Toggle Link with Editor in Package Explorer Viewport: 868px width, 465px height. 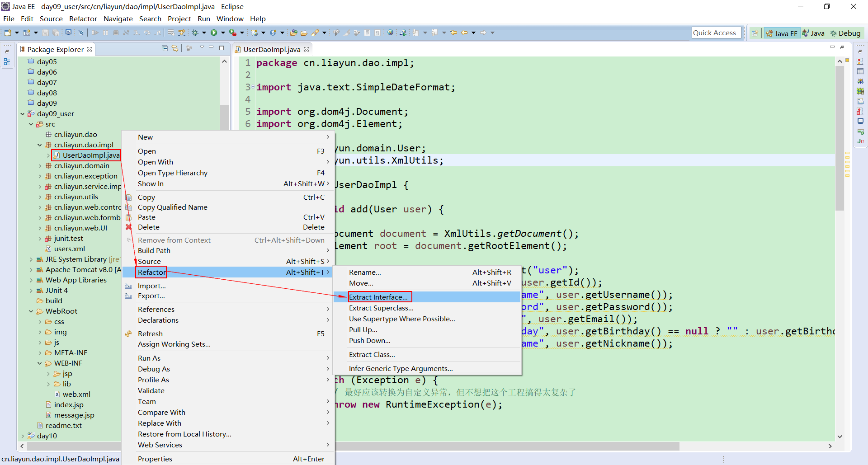[175, 48]
